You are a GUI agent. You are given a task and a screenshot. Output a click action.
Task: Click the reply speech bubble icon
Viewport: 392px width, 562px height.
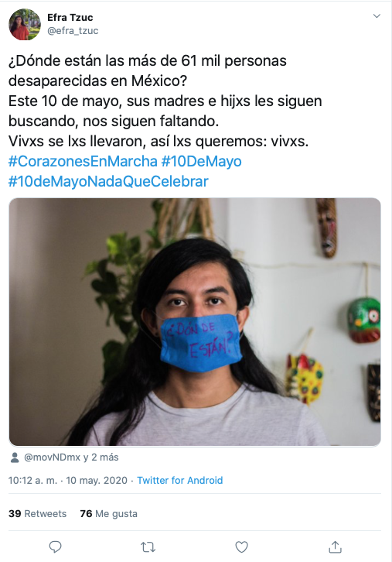pos(55,547)
